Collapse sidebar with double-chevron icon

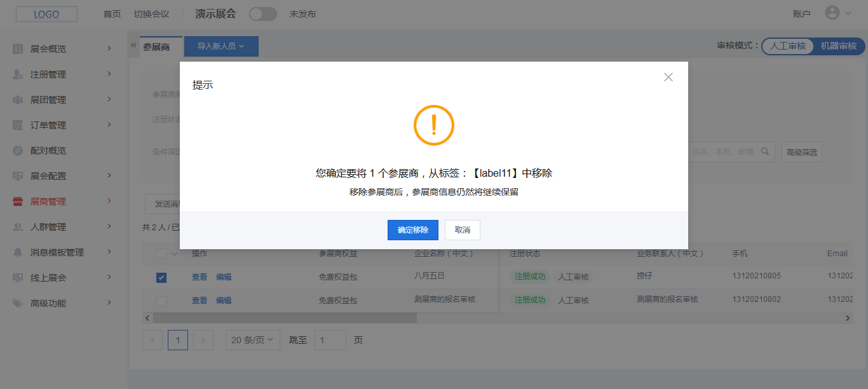click(x=133, y=45)
